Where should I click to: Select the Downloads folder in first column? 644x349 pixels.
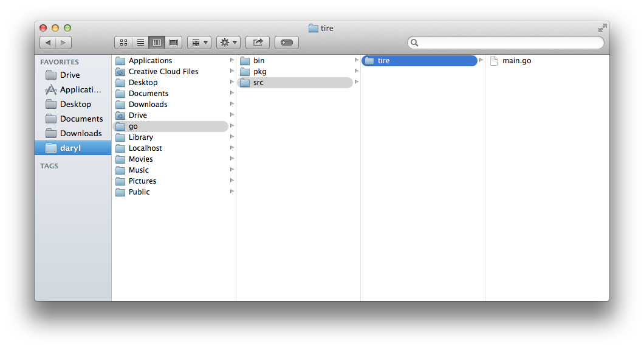[x=171, y=105]
